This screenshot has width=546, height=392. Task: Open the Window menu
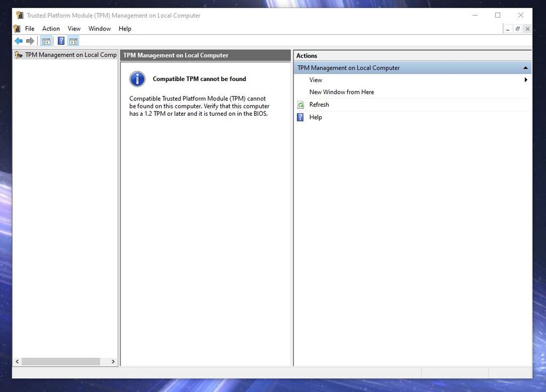[x=99, y=28]
